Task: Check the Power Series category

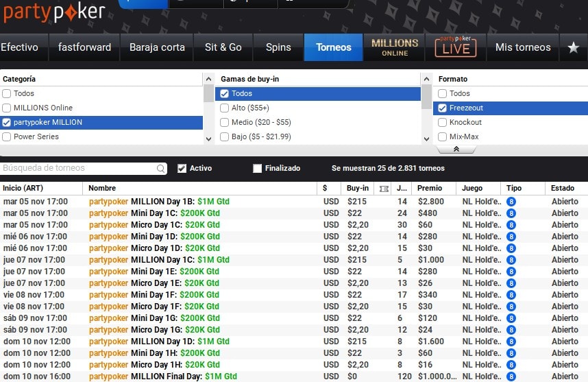Action: 6,137
